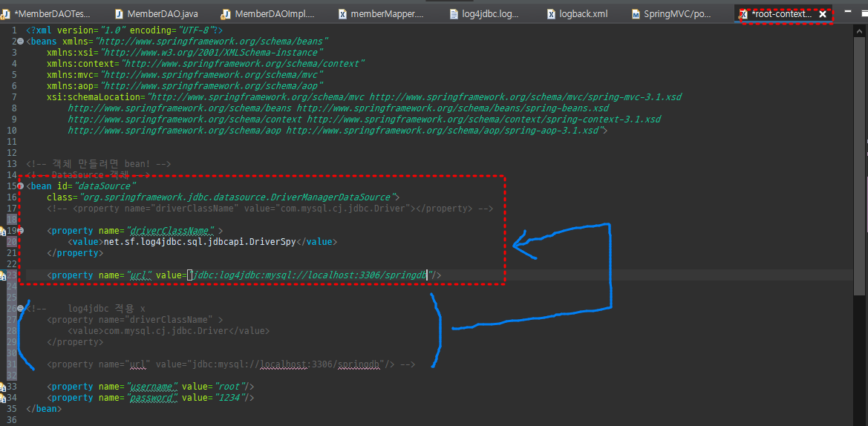Open the MemberDAO.java editor tab
Image resolution: width=868 pixels, height=426 pixels.
pos(157,14)
